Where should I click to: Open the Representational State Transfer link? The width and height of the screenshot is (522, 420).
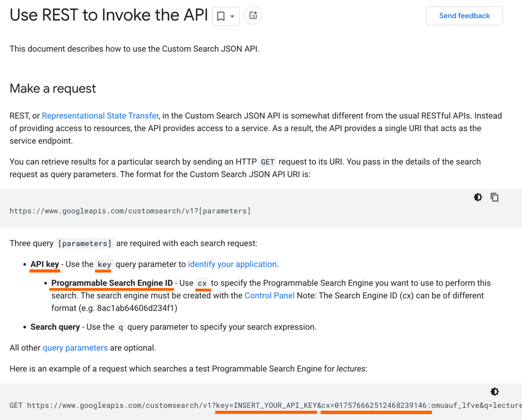[x=100, y=116]
